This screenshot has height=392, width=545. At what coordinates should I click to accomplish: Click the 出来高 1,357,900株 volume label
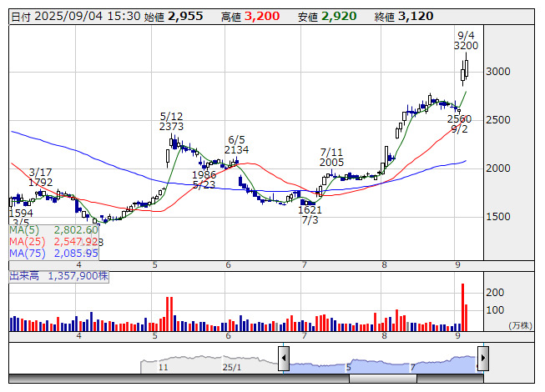(58, 276)
